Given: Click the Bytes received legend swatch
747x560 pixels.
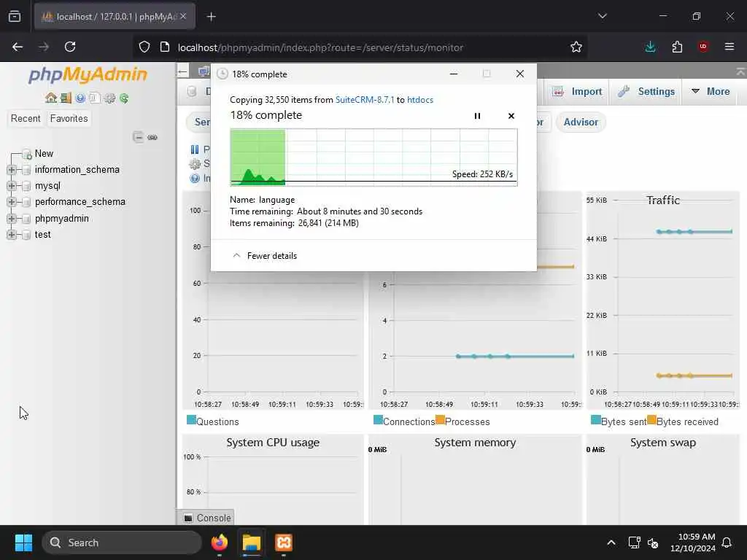Looking at the screenshot, I should (651, 420).
